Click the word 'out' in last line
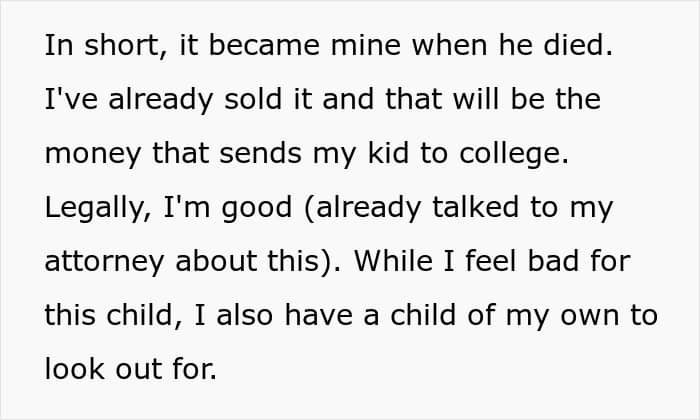700x420 pixels. 138,370
